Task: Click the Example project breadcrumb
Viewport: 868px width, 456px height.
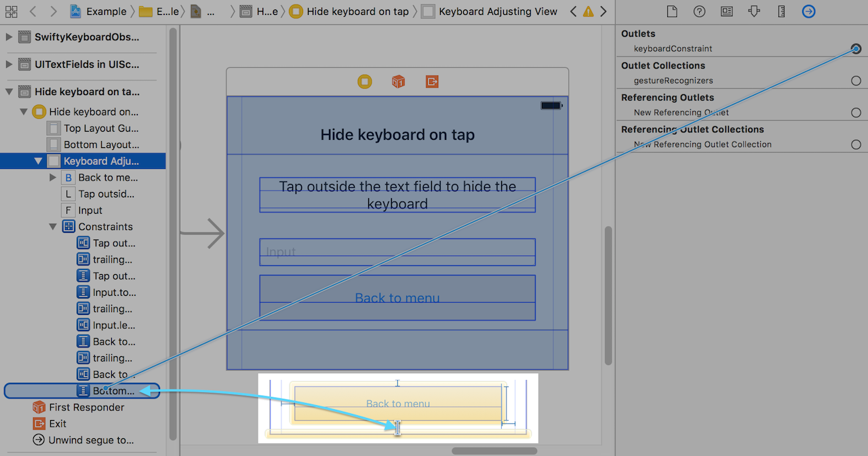Action: [x=98, y=12]
